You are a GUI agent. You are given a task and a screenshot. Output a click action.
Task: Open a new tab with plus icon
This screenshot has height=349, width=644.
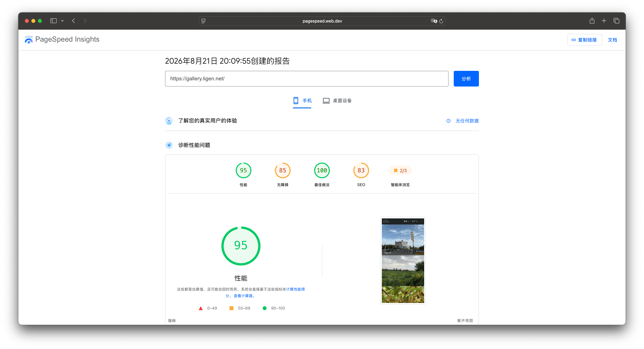(604, 21)
